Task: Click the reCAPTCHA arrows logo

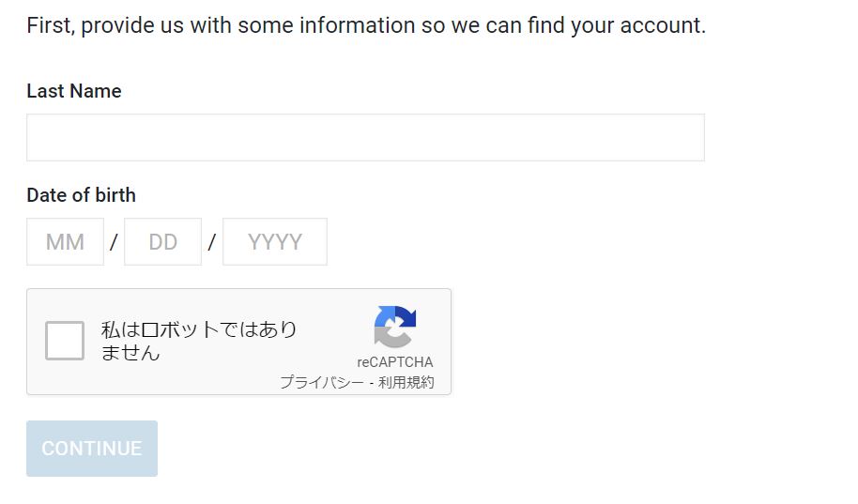Action: click(x=395, y=327)
